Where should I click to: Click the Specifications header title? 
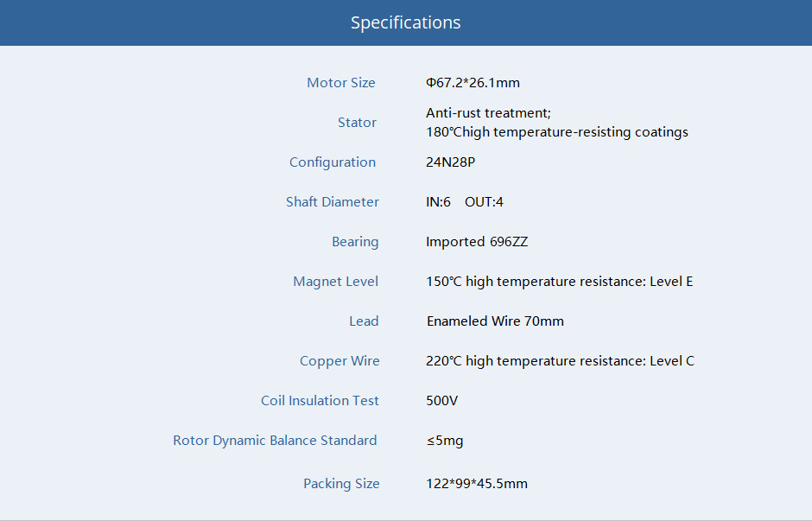[x=405, y=22]
